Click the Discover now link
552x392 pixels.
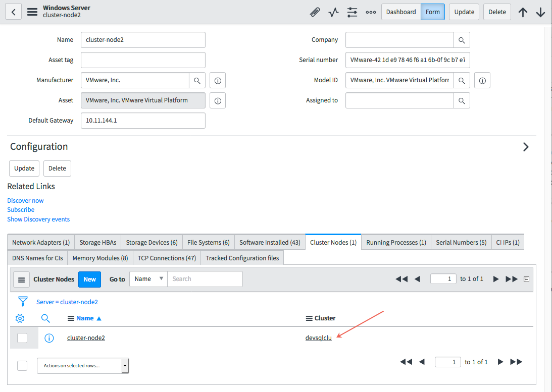coord(25,200)
